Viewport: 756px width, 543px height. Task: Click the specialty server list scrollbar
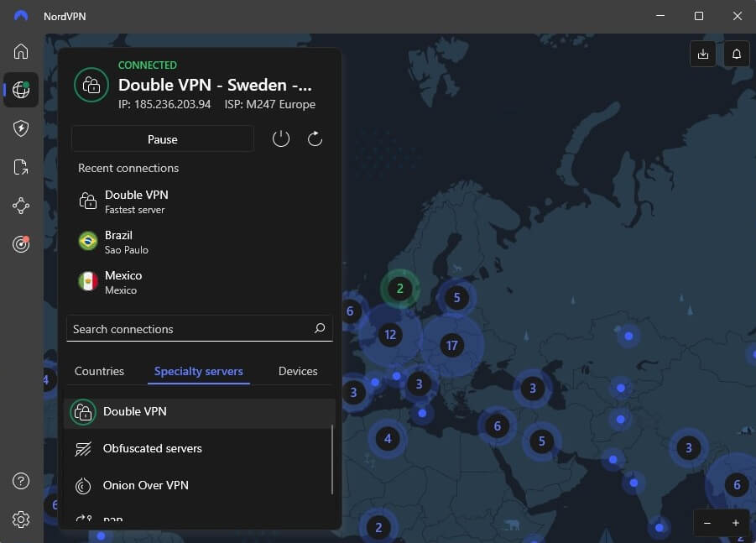point(332,459)
